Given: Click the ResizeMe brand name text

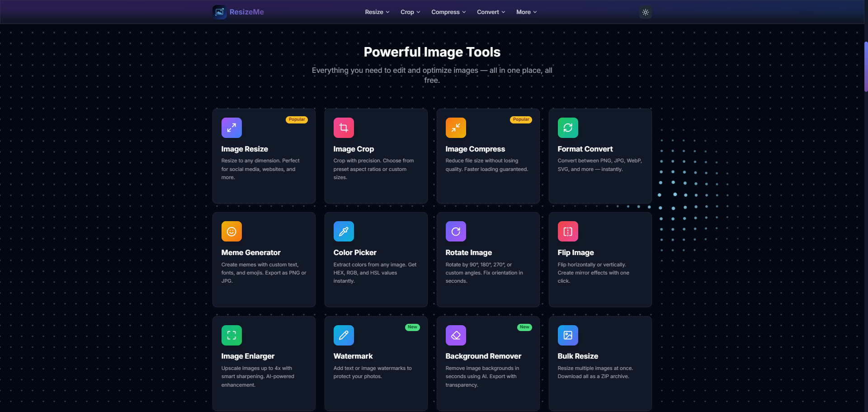Looking at the screenshot, I should 246,12.
